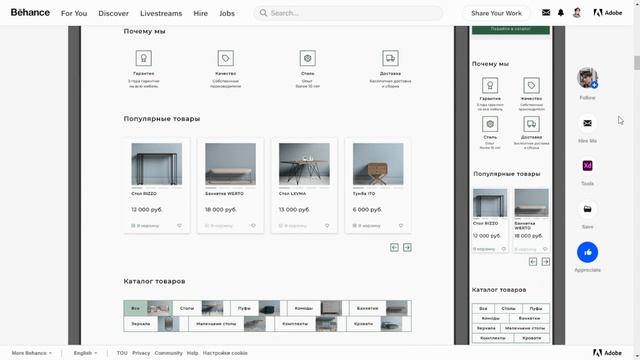Click the Тумба ITO product image
The height and width of the screenshot is (360, 640).
point(378,164)
